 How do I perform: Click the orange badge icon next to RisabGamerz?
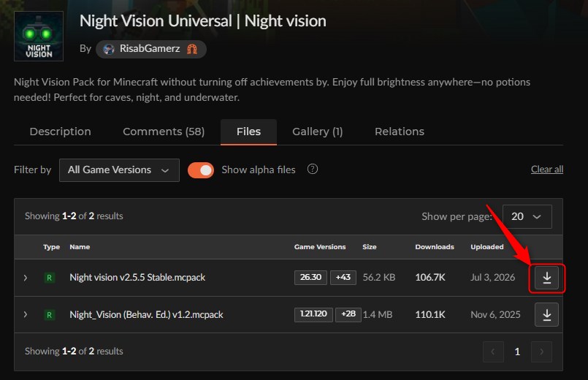tap(192, 49)
